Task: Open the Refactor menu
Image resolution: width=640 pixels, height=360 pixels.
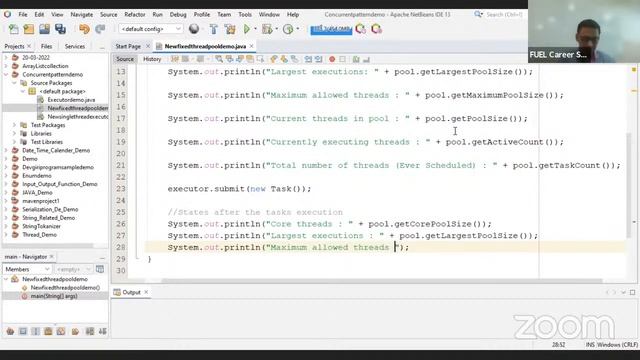Action: [x=135, y=14]
